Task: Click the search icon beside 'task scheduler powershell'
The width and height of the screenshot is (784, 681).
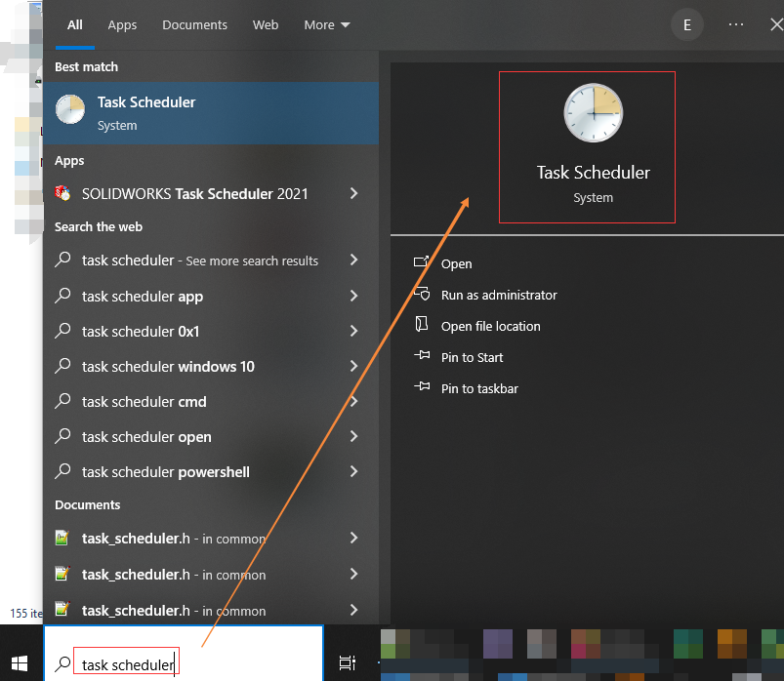Action: coord(62,471)
